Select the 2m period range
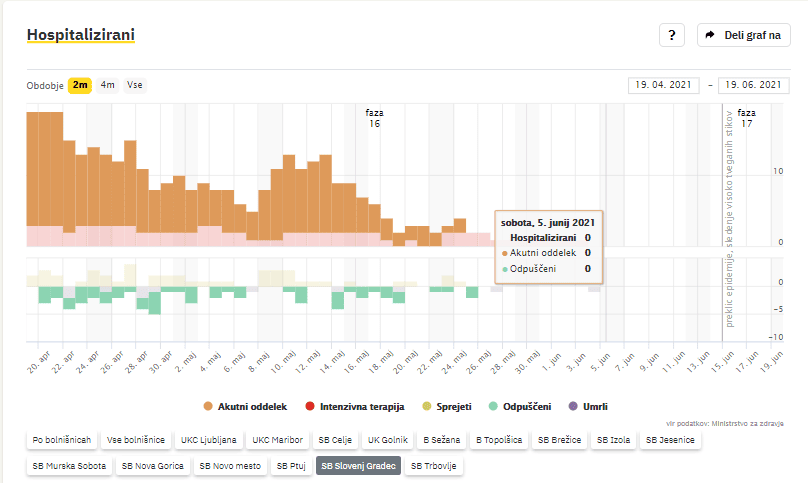 click(80, 85)
